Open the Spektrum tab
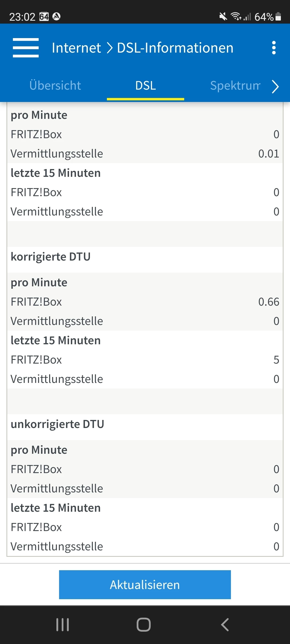290x644 pixels. pos(235,86)
